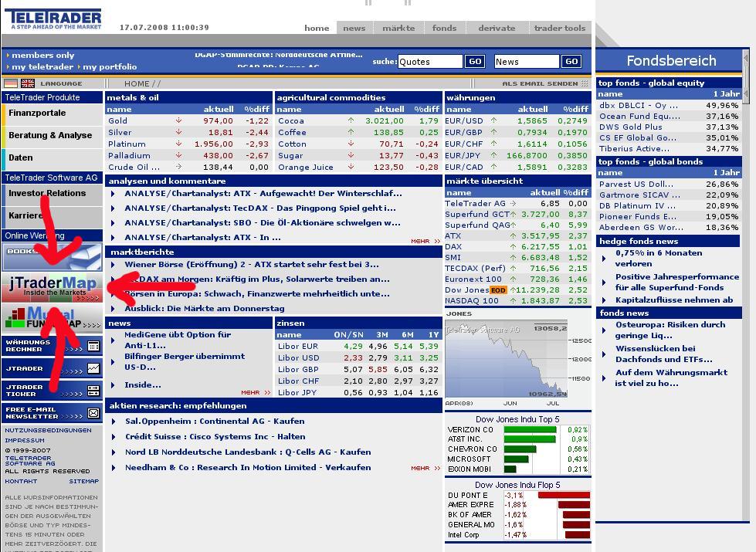Expand the first ATX Chartanalyst article arrow
The image size is (756, 552).
point(114,194)
